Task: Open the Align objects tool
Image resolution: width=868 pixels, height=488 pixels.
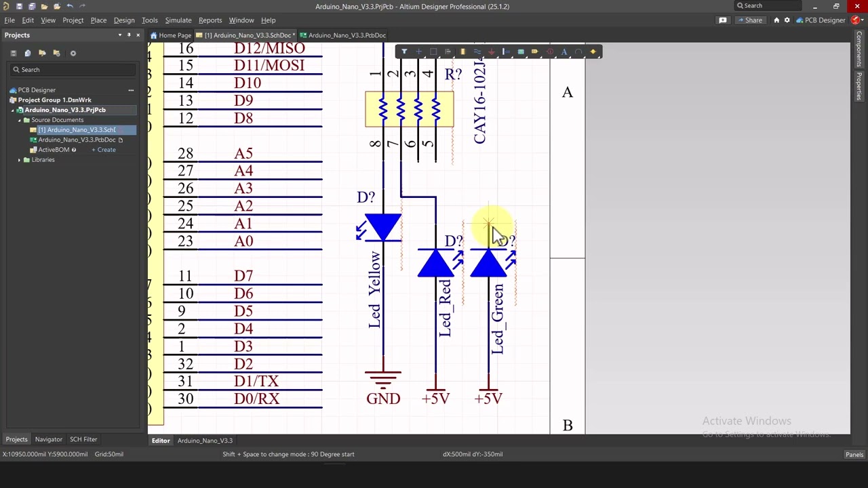Action: [x=448, y=52]
